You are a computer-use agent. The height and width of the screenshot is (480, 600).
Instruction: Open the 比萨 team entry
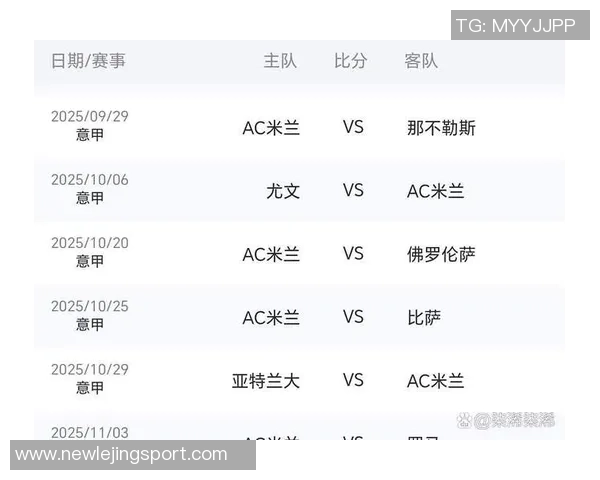(x=424, y=318)
